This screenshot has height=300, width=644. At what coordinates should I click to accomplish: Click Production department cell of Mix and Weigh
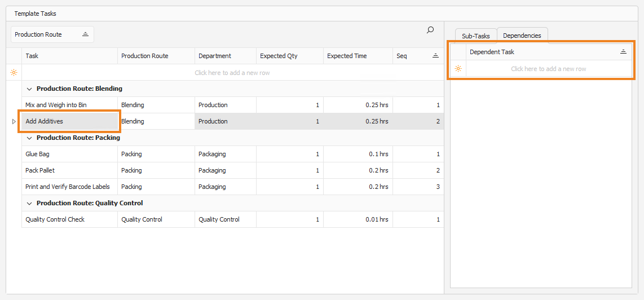pyautogui.click(x=226, y=105)
